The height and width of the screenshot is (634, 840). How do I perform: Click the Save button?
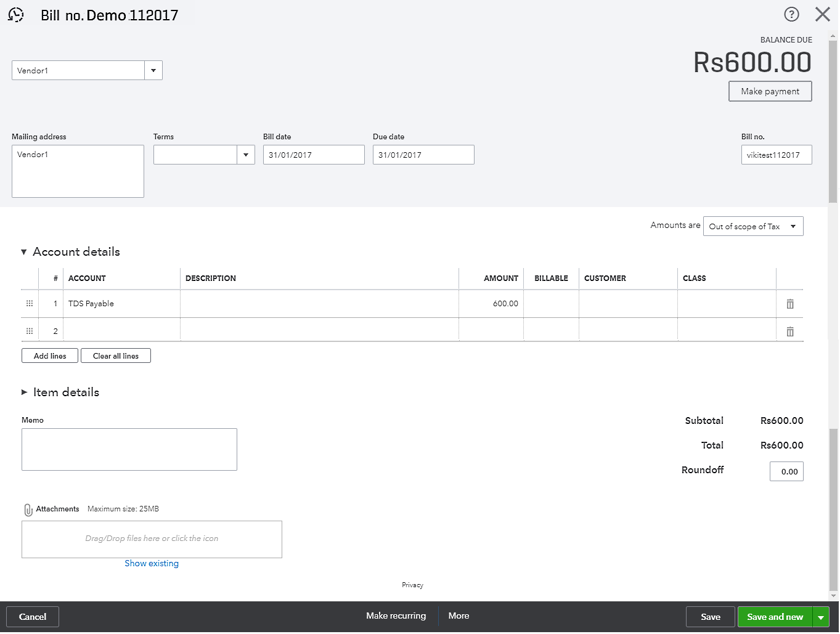tap(711, 617)
